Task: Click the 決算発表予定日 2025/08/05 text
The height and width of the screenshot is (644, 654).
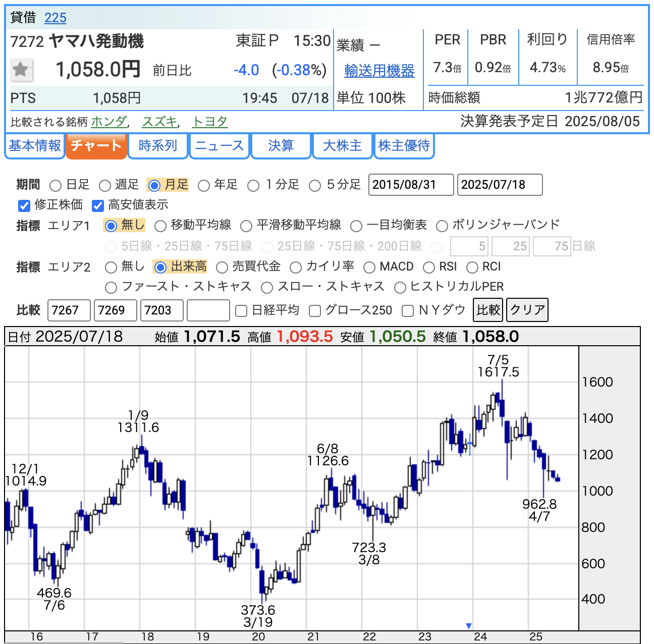Action: [x=550, y=122]
